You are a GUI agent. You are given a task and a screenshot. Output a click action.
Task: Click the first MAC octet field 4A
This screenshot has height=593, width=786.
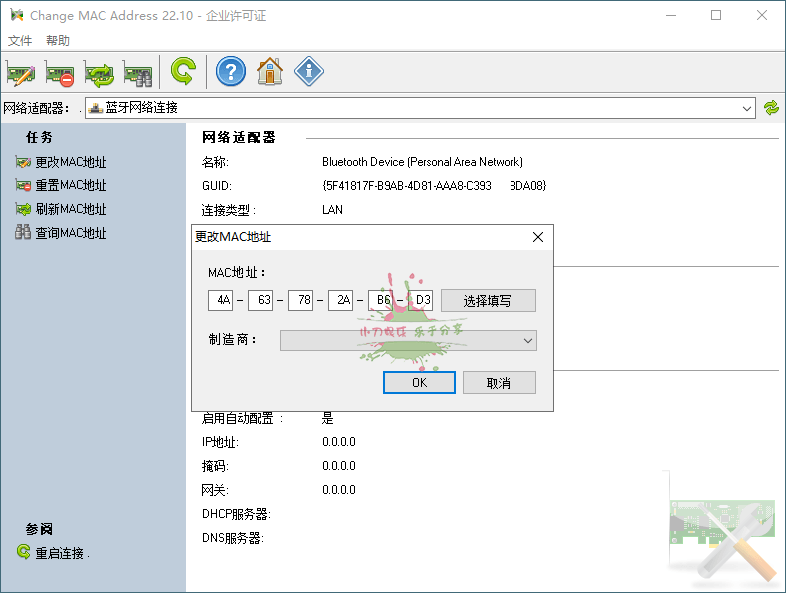coord(220,300)
